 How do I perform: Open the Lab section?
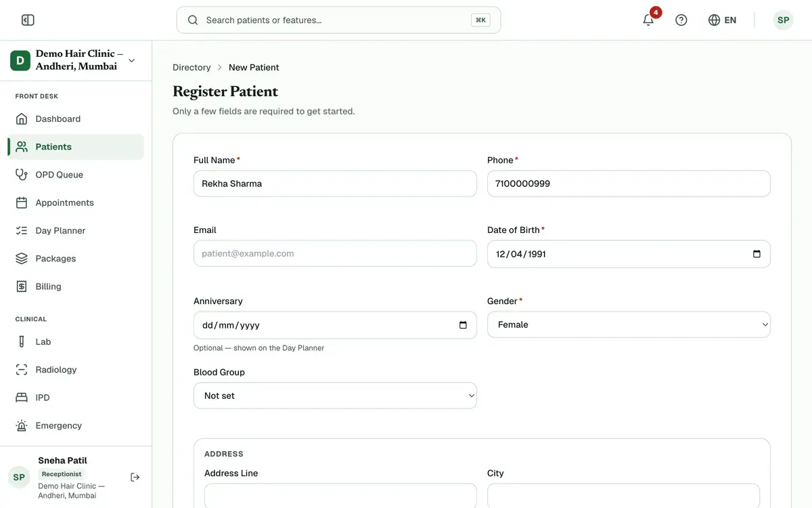click(76, 342)
